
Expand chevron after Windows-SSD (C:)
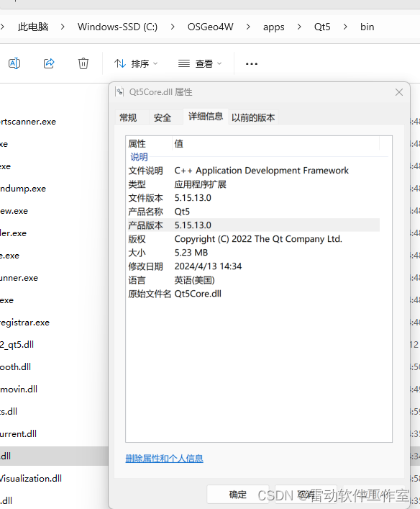pos(173,27)
